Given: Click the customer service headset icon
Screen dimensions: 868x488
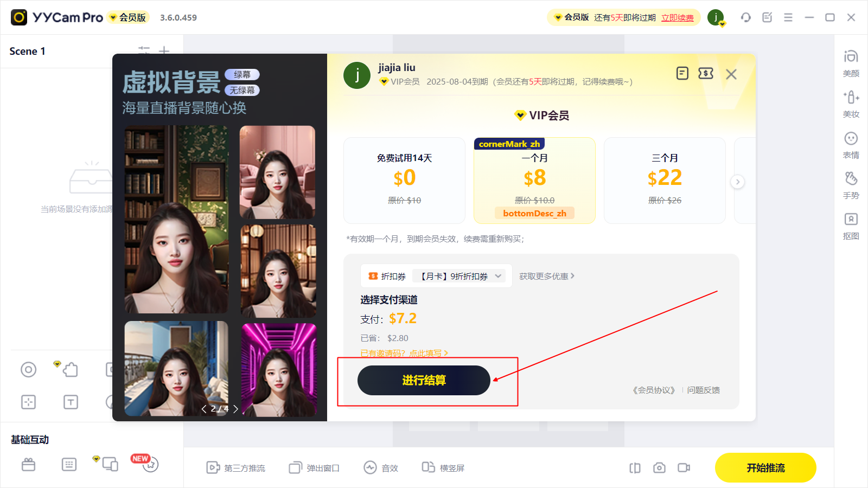Looking at the screenshot, I should (x=746, y=17).
